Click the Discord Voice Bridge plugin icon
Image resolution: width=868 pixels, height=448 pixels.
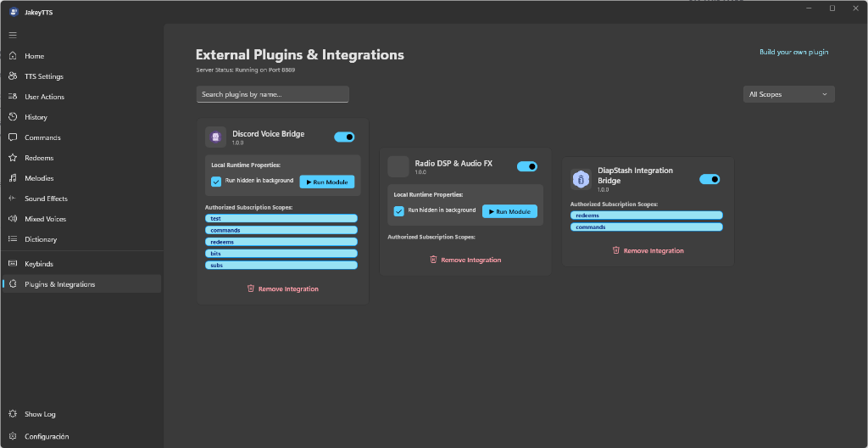click(x=216, y=137)
